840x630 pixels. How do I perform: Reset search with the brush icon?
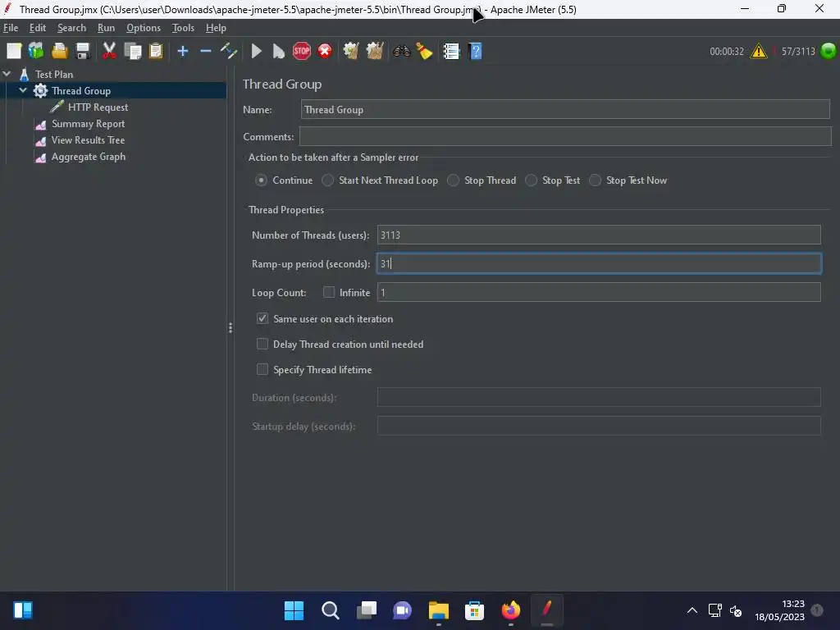pyautogui.click(x=424, y=51)
